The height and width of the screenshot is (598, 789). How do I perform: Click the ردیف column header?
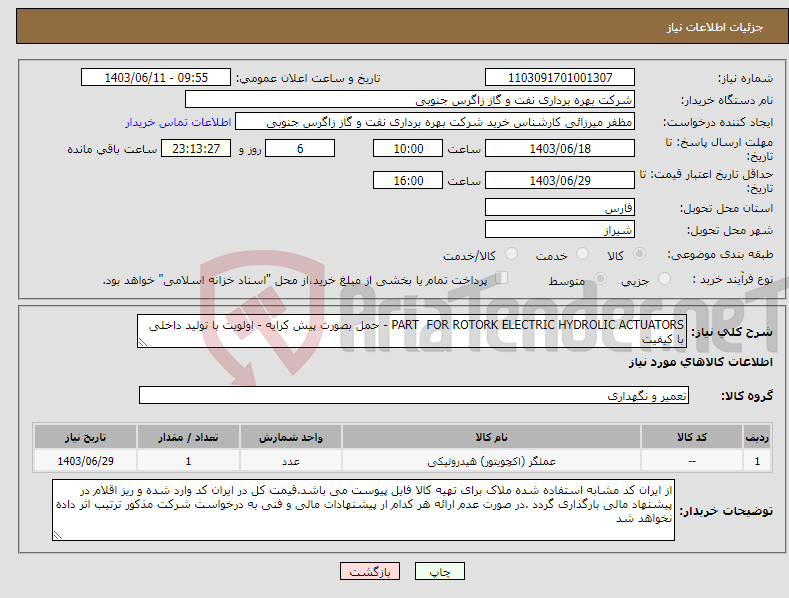(757, 437)
